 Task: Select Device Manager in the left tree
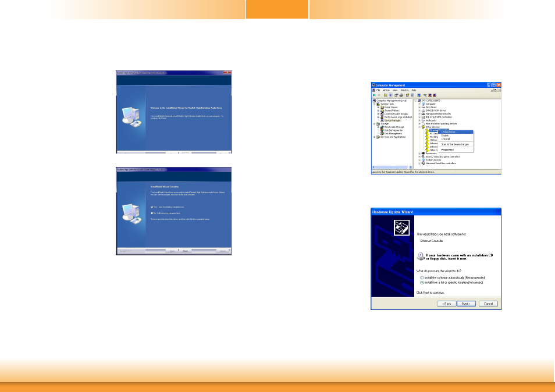[x=393, y=120]
